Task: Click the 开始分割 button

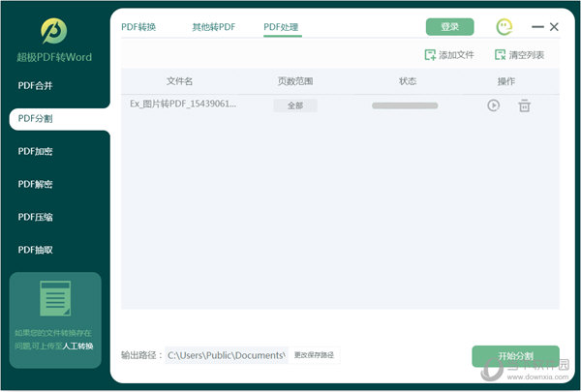Action: point(515,356)
